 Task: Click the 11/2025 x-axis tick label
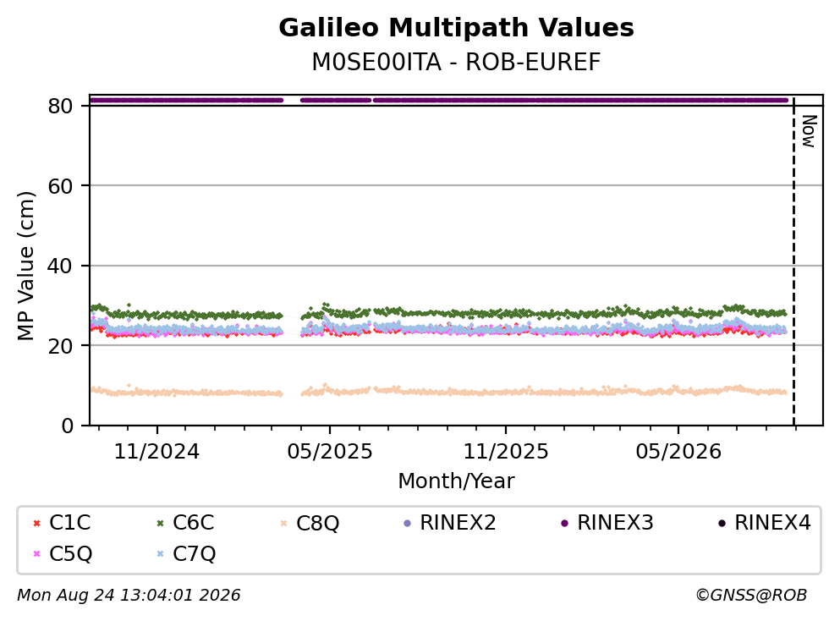tap(506, 452)
